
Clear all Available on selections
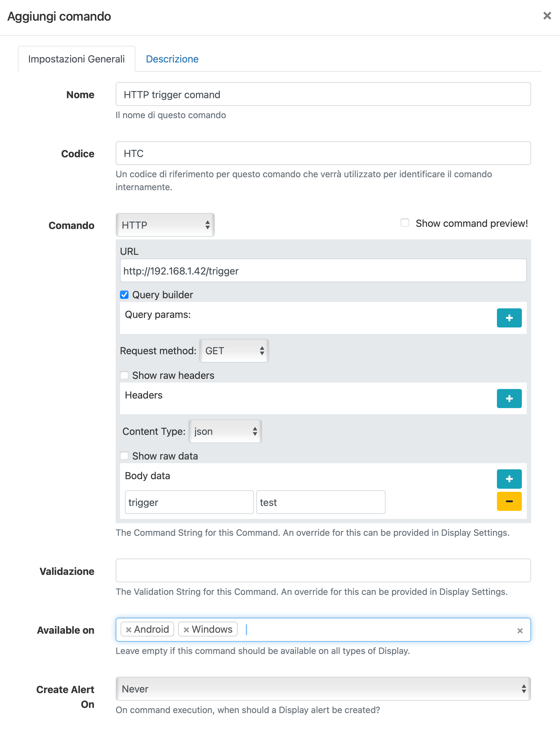click(520, 631)
